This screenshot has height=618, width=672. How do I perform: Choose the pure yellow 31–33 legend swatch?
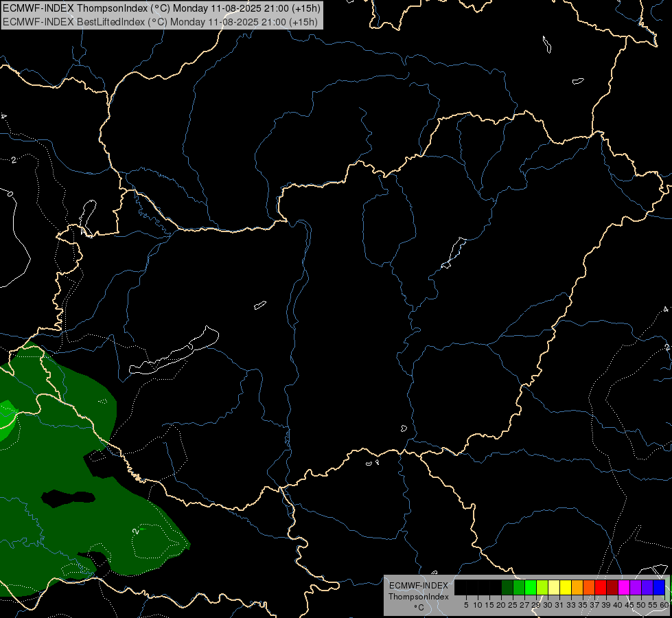click(x=566, y=587)
